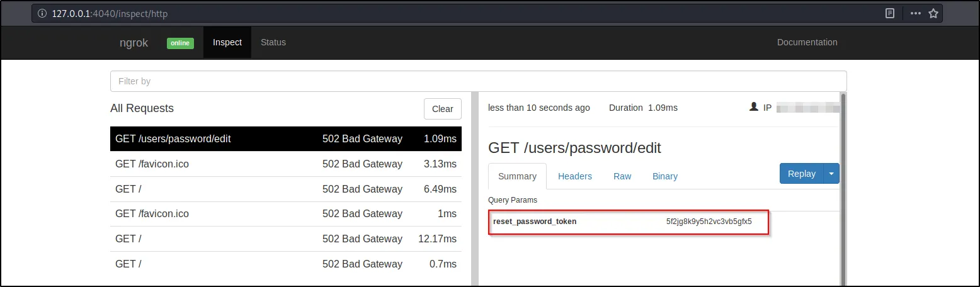Viewport: 980px width, 287px height.
Task: Select the Binary tab
Action: [x=664, y=176]
